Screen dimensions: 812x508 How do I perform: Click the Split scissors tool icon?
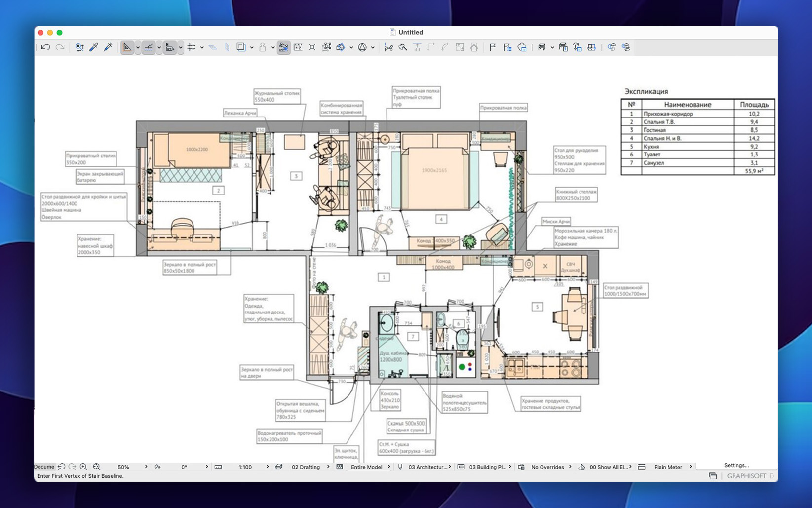click(388, 47)
